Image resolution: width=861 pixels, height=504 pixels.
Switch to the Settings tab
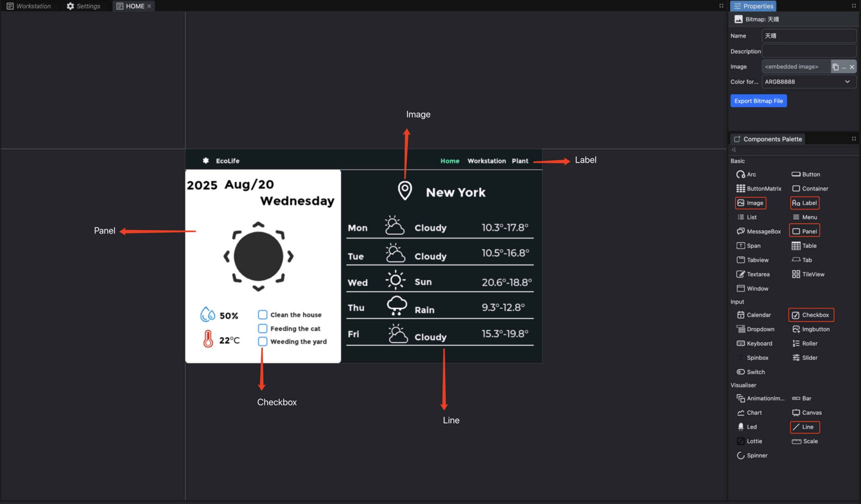[x=83, y=6]
